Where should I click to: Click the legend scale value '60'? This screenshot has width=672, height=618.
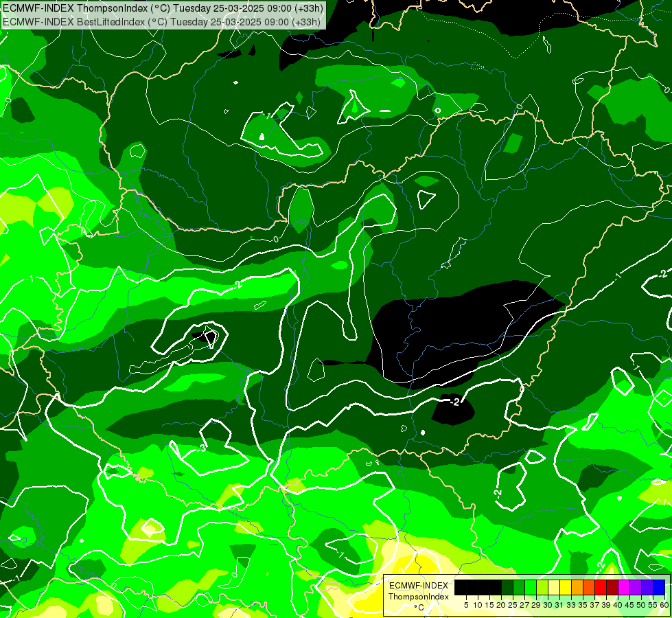[x=664, y=605]
